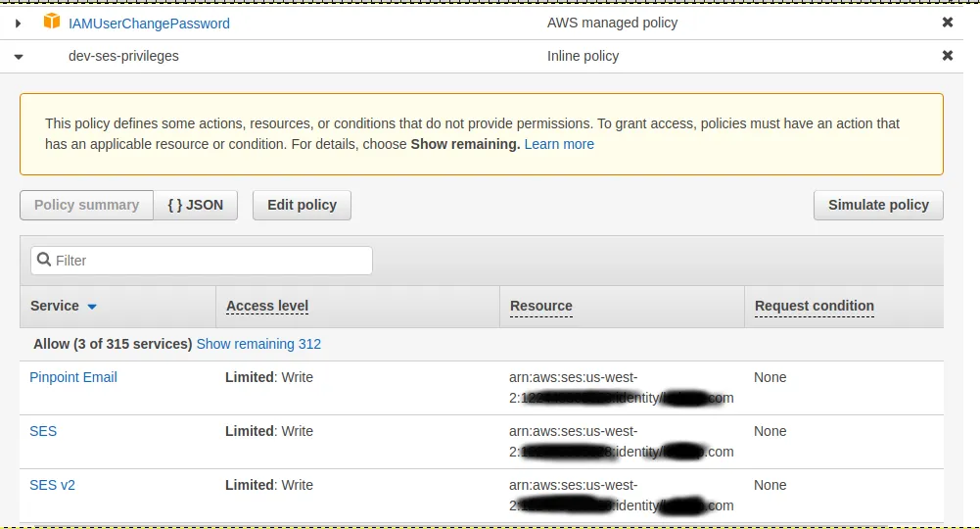
Task: Click the Resource column header
Action: click(x=541, y=306)
